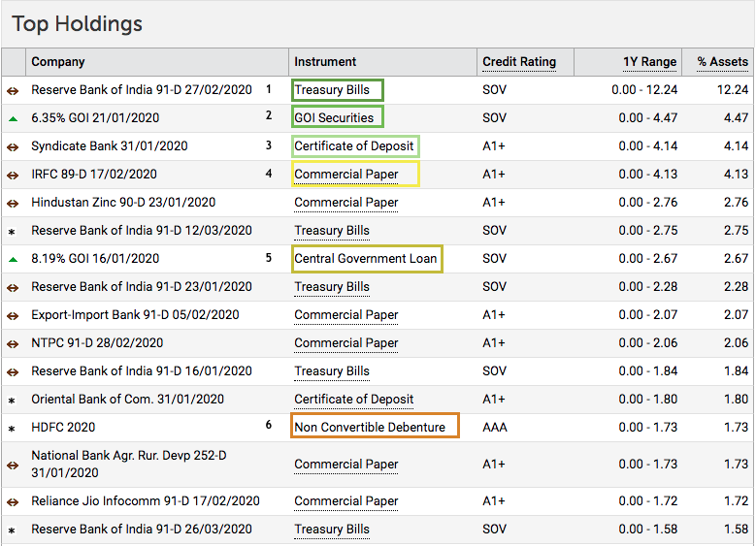Open Treasury Bills link for RBI 16/01/2020
This screenshot has height=546, width=756.
[x=332, y=371]
